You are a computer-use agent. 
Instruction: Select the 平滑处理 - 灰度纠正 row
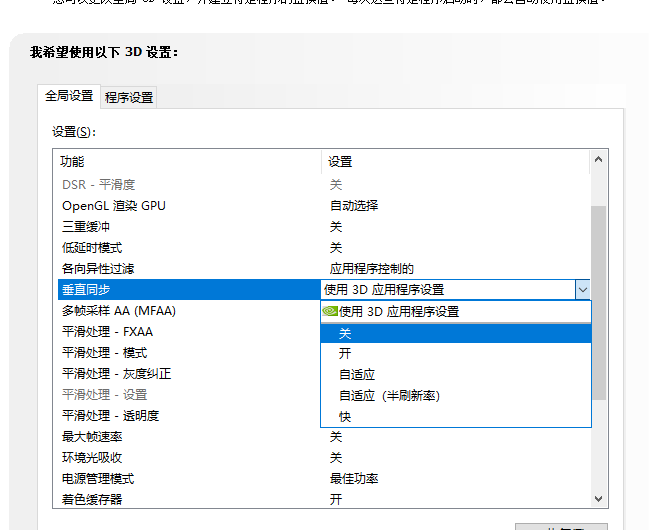pyautogui.click(x=189, y=374)
